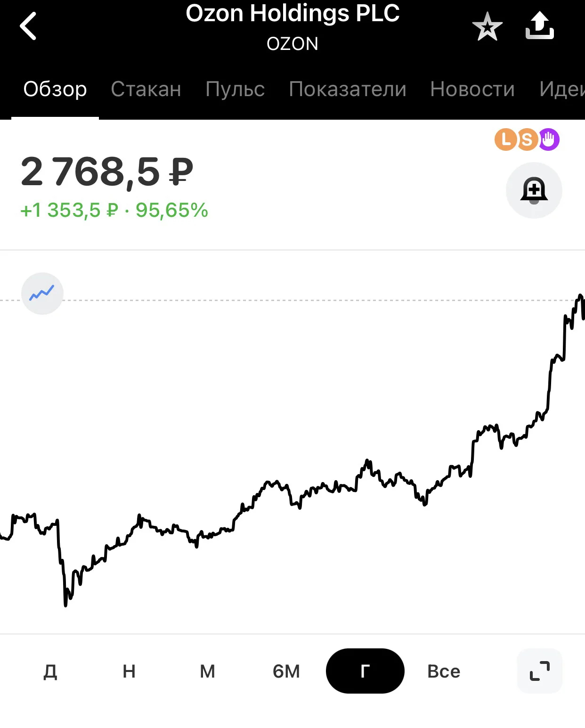The image size is (585, 728).
Task: Select the Г year period
Action: click(x=365, y=671)
